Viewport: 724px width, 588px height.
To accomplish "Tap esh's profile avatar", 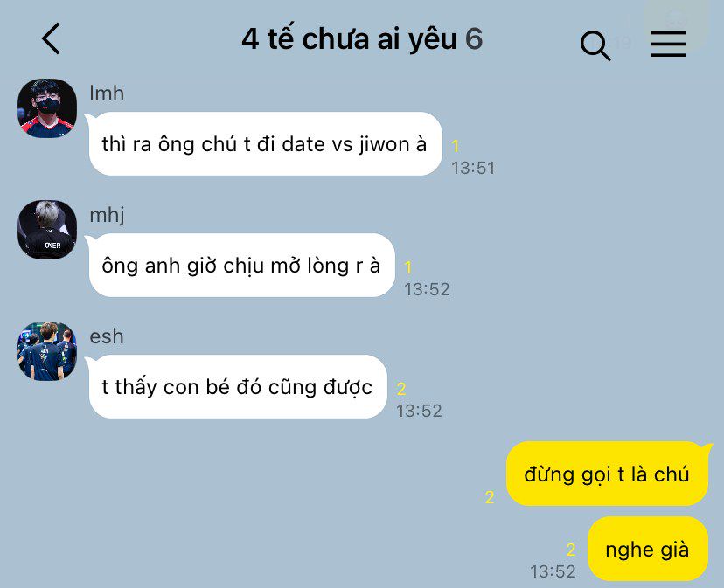I will pos(47,350).
